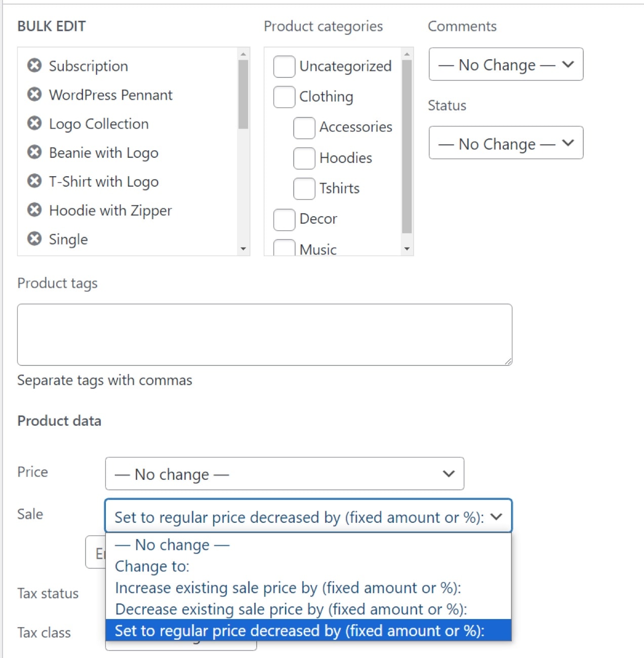Remove T-Shirt with Logo from the list
This screenshot has height=658, width=644.
tap(34, 181)
